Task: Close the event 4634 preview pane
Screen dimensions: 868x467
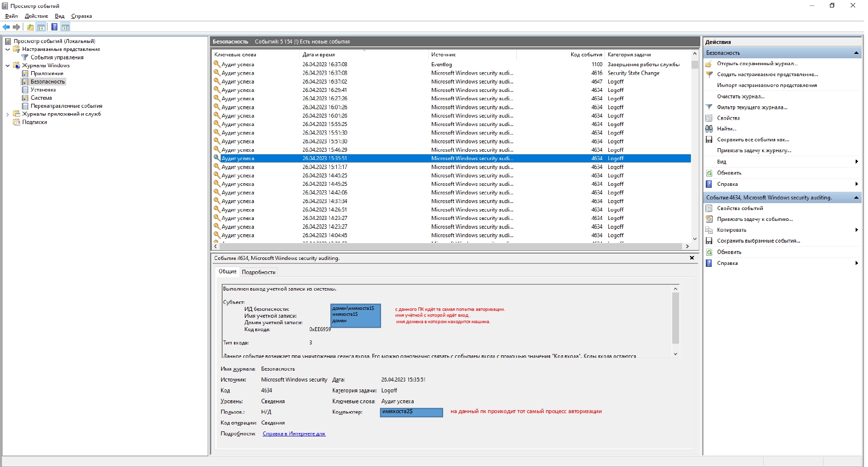Action: 692,258
